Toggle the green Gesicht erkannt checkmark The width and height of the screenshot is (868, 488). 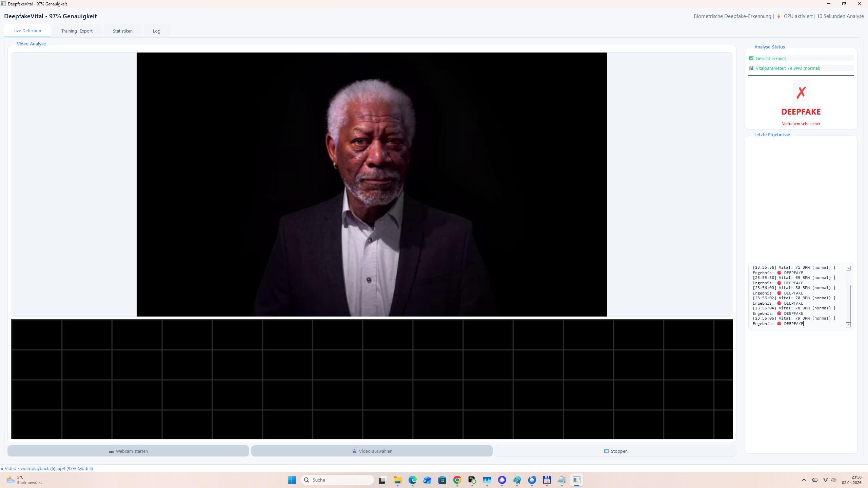(752, 58)
